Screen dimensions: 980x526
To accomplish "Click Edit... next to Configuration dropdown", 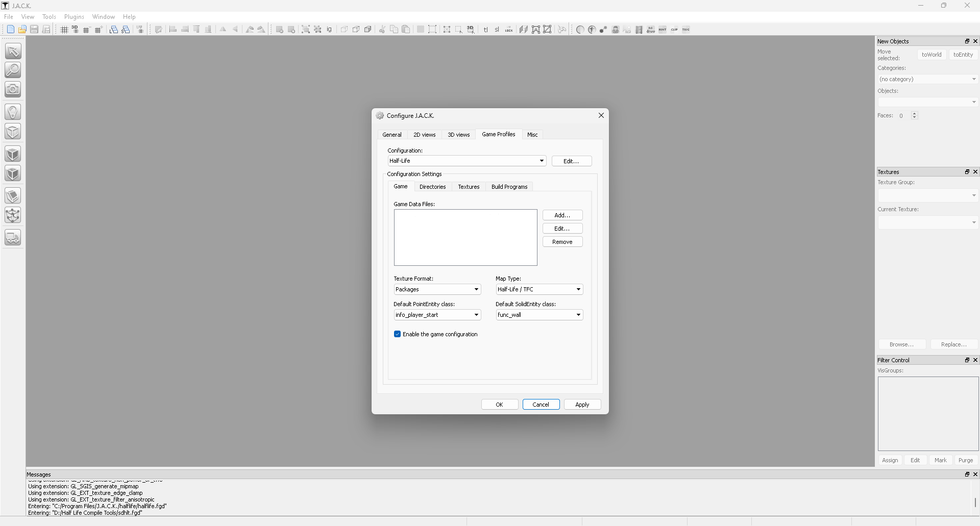I will click(571, 161).
